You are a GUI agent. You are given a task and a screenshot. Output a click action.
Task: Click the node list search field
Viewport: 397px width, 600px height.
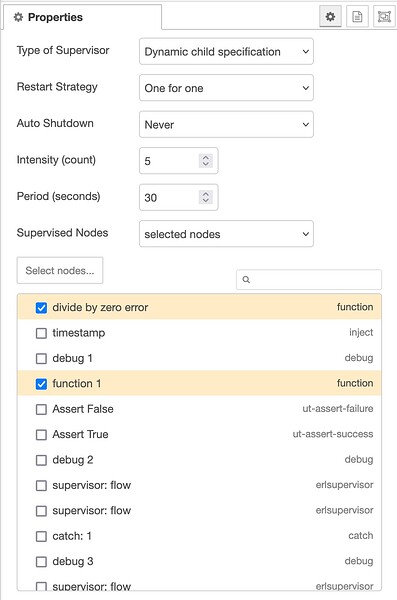pos(309,280)
